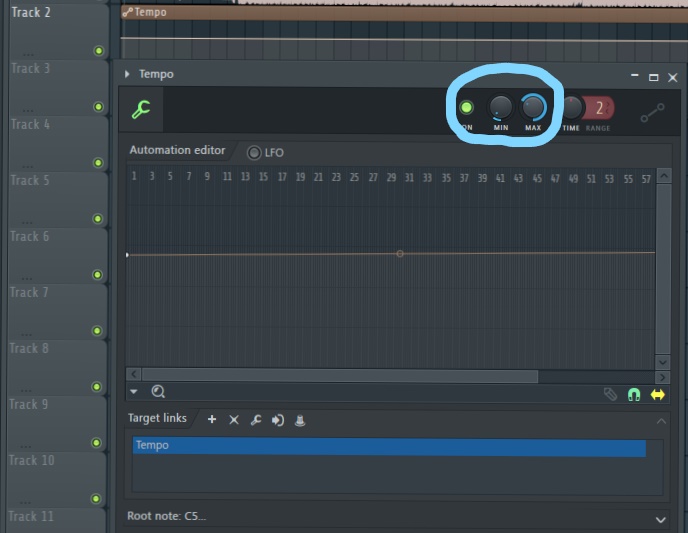Mute Track 7 using its green LED
Screen dimensions: 688x533
pos(97,331)
